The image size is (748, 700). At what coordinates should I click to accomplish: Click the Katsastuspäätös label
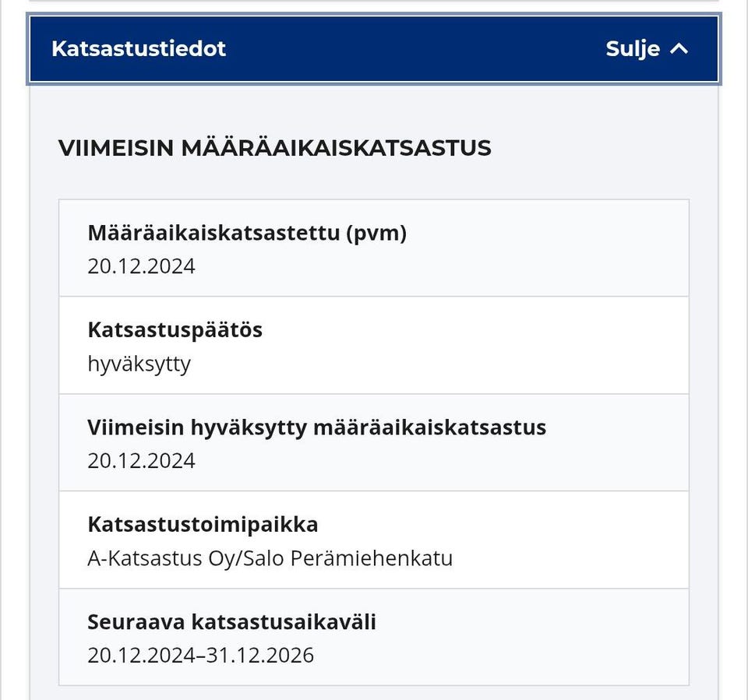[175, 329]
